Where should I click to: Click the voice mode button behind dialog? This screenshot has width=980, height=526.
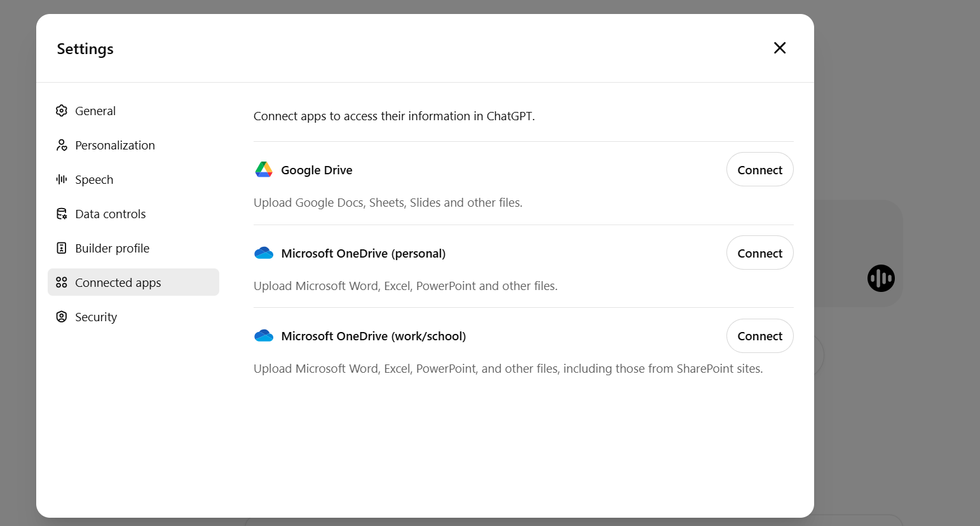(x=881, y=278)
